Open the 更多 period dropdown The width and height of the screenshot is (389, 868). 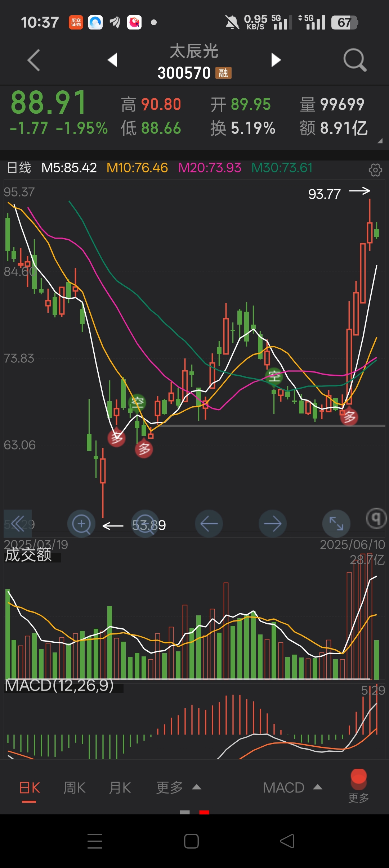pos(178,788)
